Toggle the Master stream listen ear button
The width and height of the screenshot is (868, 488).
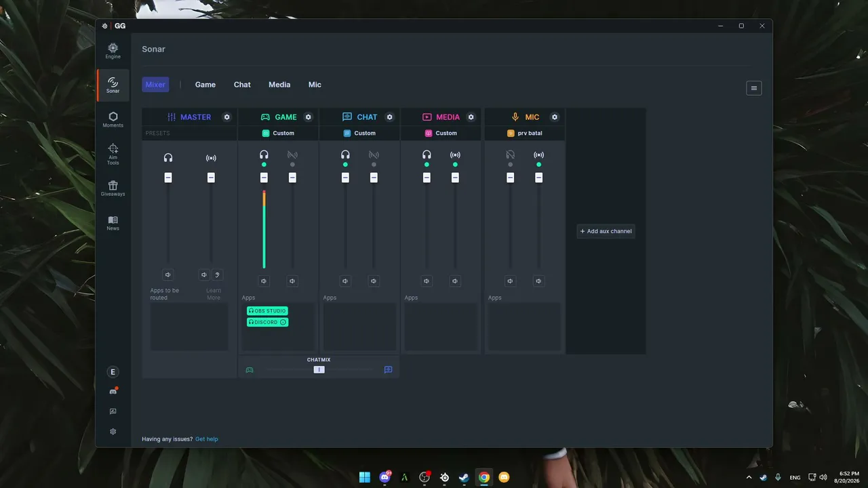(217, 274)
